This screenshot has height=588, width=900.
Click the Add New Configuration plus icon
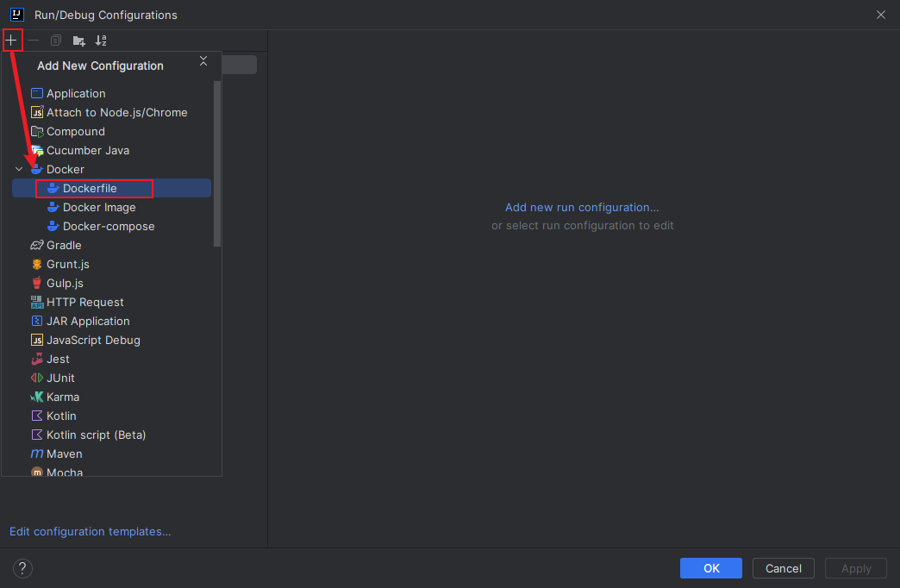(x=11, y=41)
